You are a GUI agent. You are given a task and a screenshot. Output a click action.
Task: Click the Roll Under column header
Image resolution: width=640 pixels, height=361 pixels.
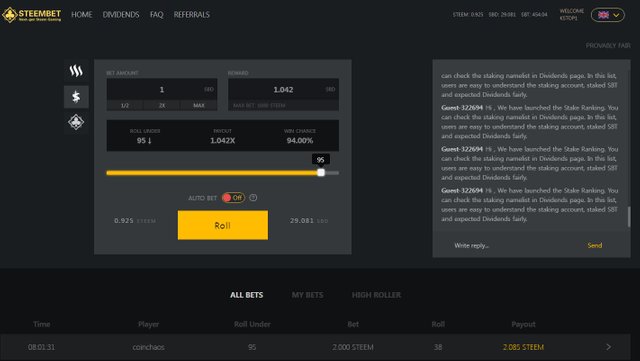[x=252, y=324]
